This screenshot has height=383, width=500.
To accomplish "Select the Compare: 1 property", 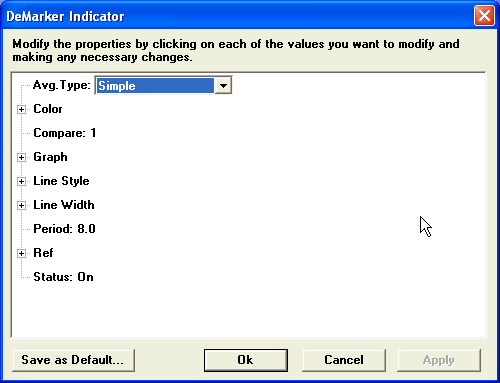I will [x=65, y=133].
